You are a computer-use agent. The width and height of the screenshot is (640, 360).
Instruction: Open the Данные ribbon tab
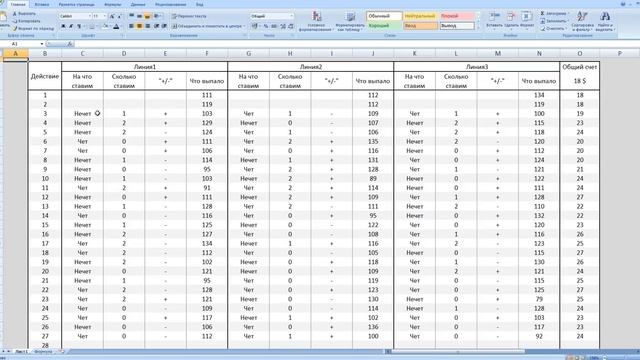tap(138, 4)
